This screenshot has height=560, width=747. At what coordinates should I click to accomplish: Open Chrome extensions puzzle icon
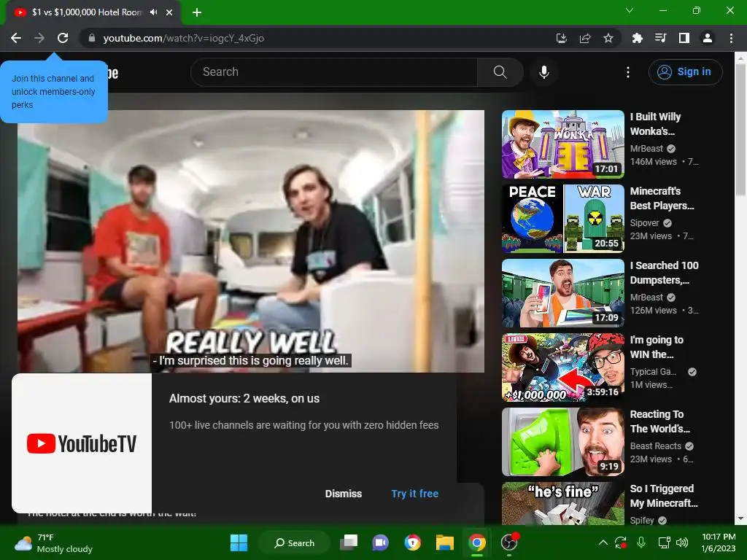coord(637,38)
